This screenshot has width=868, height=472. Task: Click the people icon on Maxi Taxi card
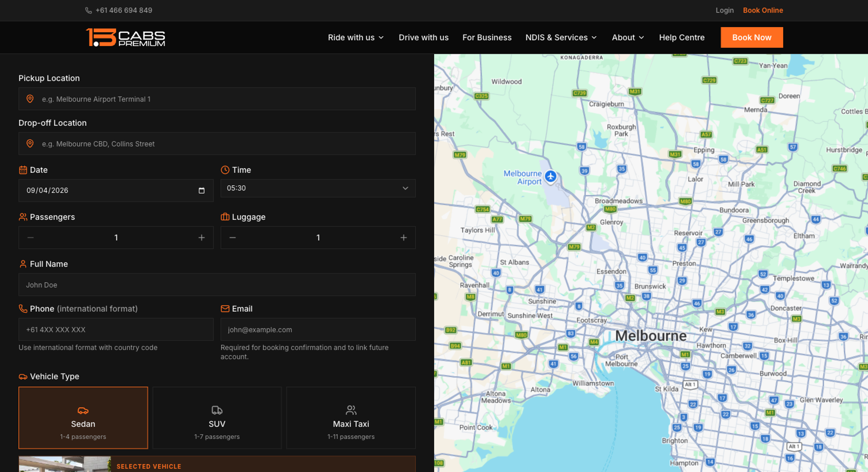coord(351,410)
